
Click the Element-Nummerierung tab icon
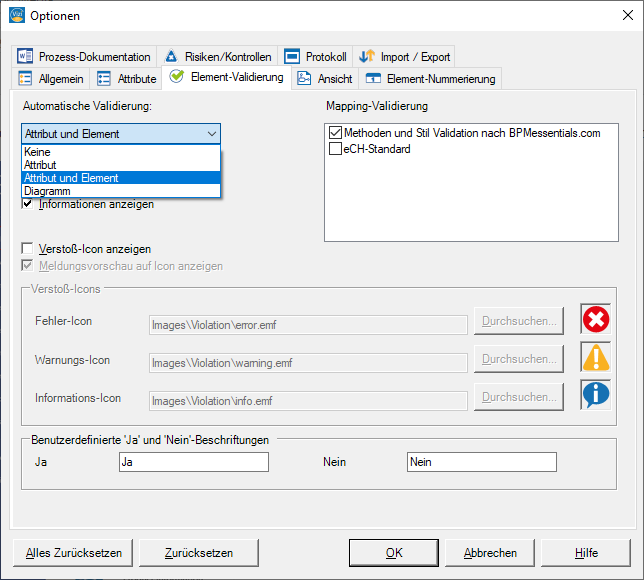[373, 78]
